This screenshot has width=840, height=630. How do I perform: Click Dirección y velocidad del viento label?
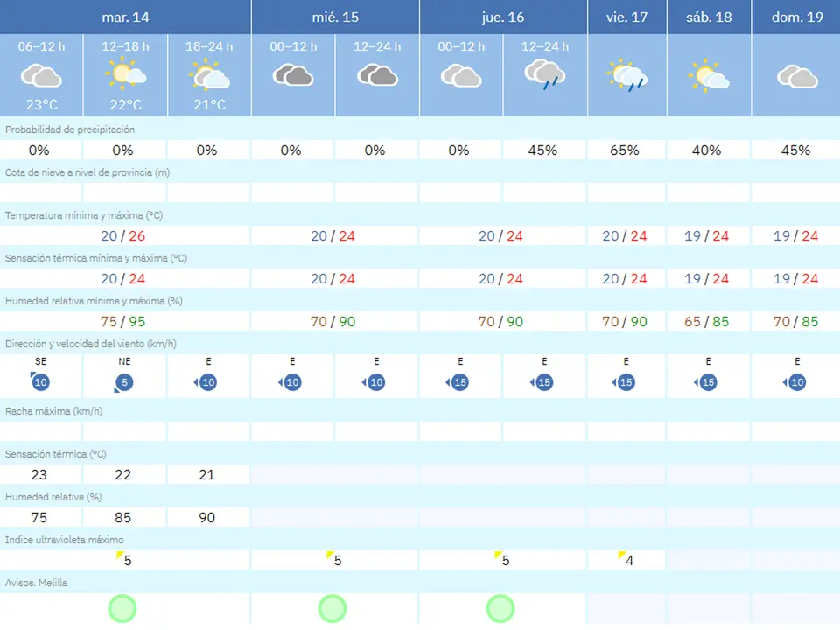(90, 344)
